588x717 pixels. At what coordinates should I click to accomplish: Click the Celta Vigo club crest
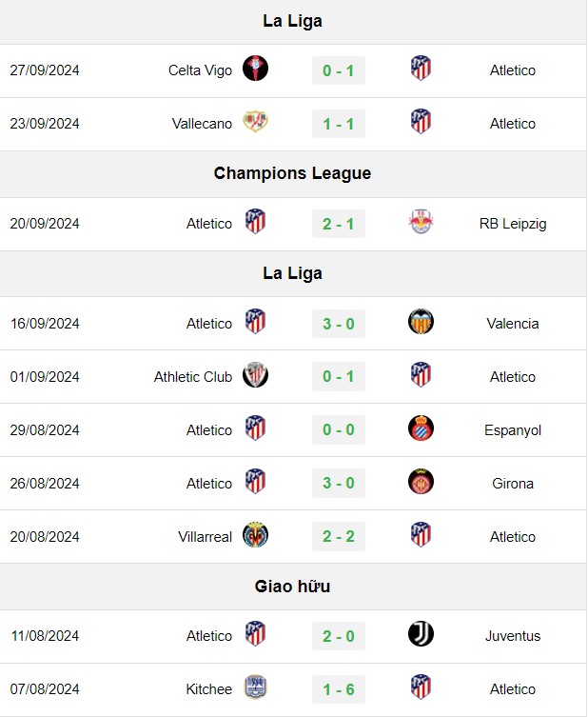click(x=255, y=69)
